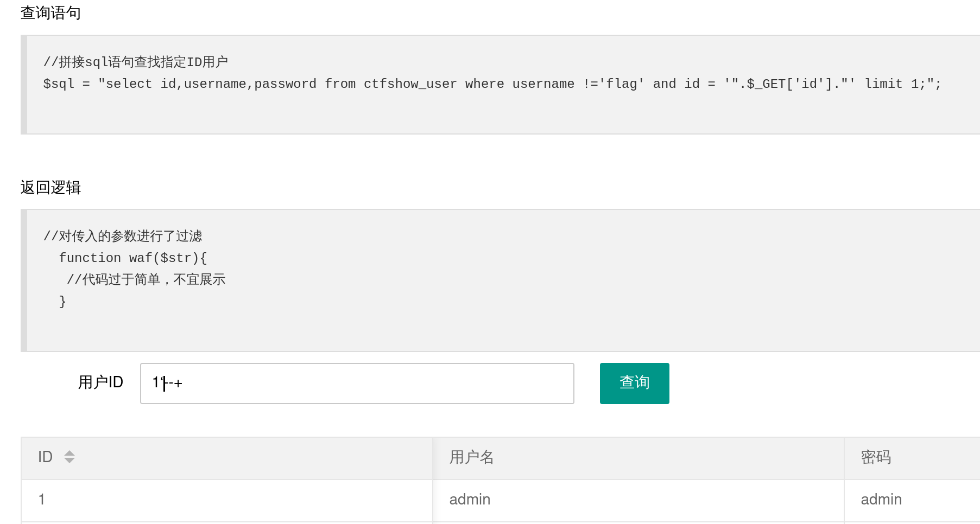This screenshot has width=980, height=524.
Task: Select the admin cell under 用户名
Action: tap(470, 500)
